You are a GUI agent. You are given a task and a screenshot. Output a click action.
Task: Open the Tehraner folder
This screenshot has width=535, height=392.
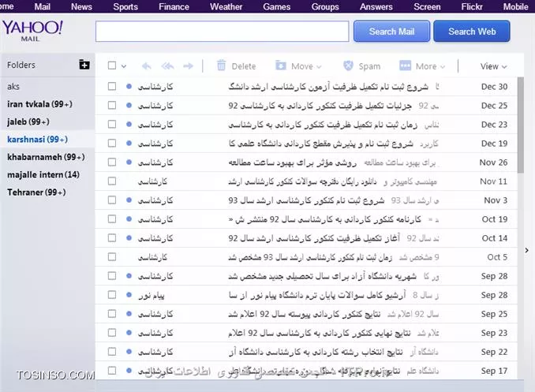36,192
